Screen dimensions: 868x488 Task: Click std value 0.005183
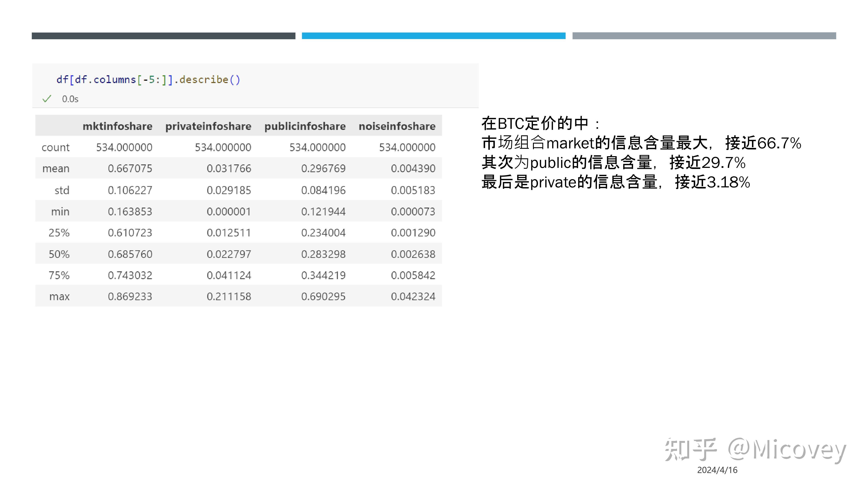pyautogui.click(x=413, y=190)
